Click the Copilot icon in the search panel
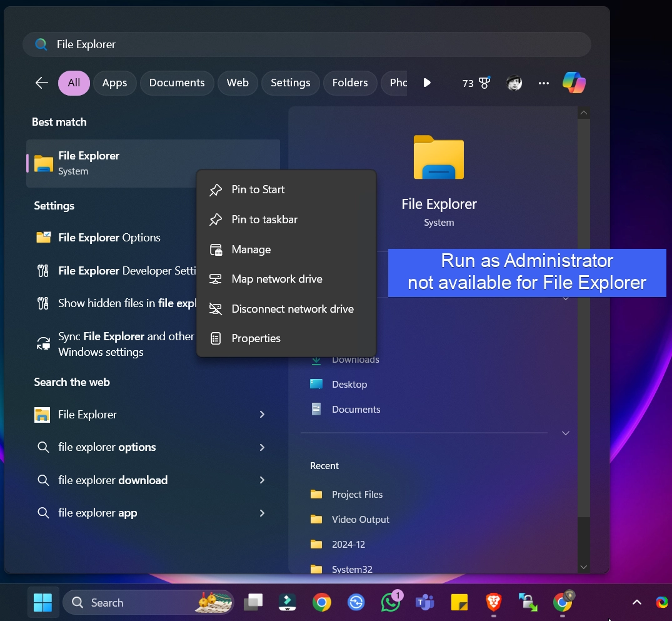The width and height of the screenshot is (672, 621). (x=574, y=83)
